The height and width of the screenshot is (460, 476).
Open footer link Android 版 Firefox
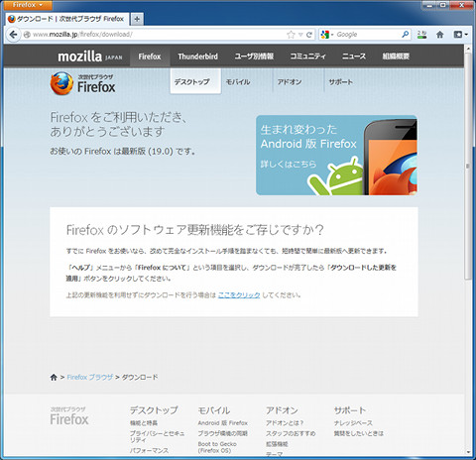[223, 423]
